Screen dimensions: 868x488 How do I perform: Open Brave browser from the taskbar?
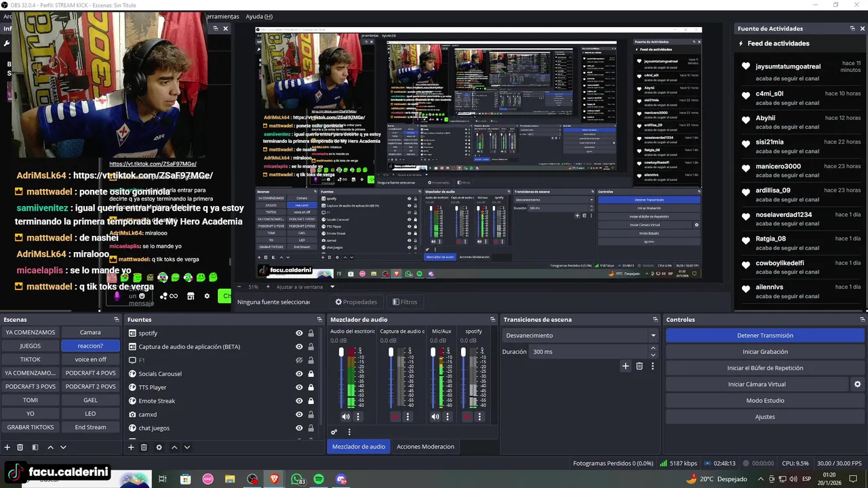274,479
